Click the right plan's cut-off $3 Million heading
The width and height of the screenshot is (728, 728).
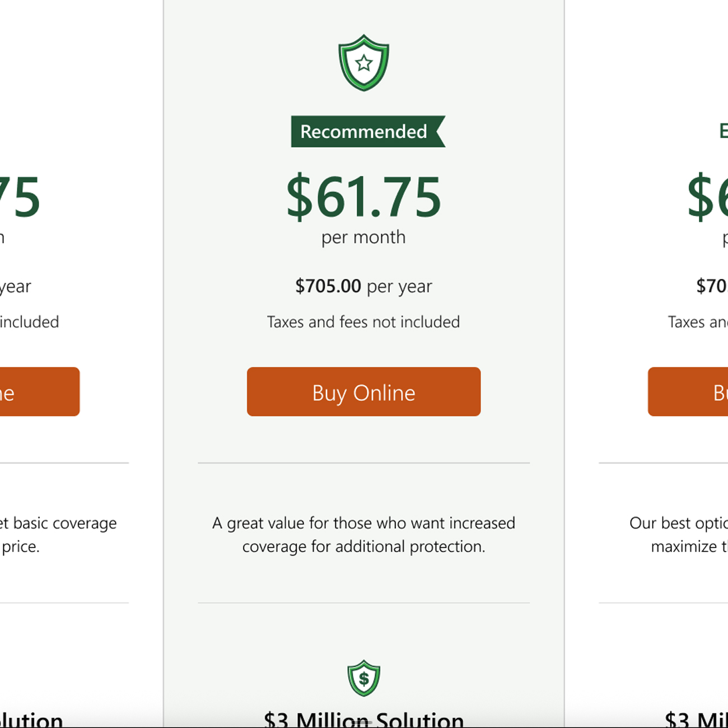(x=696, y=719)
